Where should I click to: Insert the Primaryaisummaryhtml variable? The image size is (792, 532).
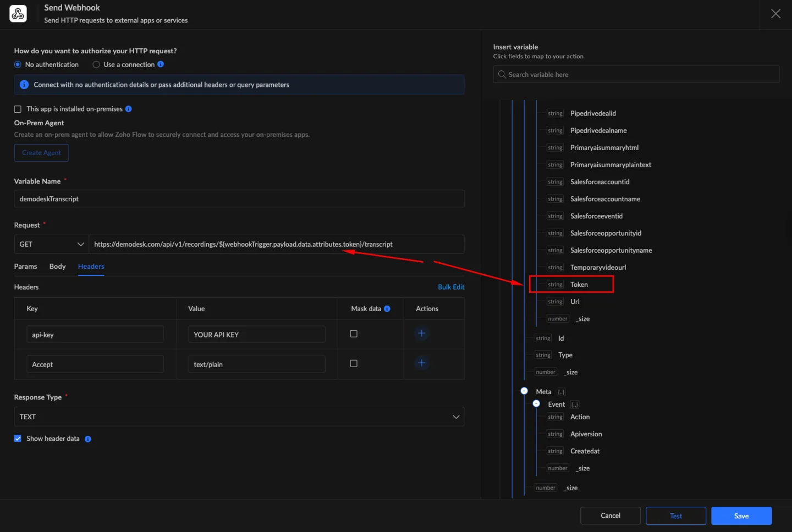pyautogui.click(x=604, y=148)
